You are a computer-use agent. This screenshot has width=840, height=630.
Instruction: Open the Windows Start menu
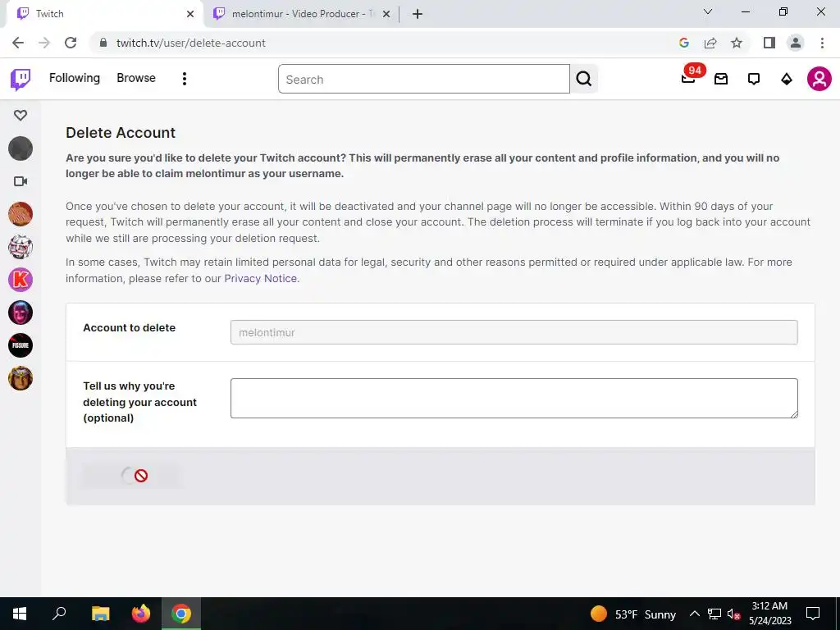pyautogui.click(x=20, y=614)
